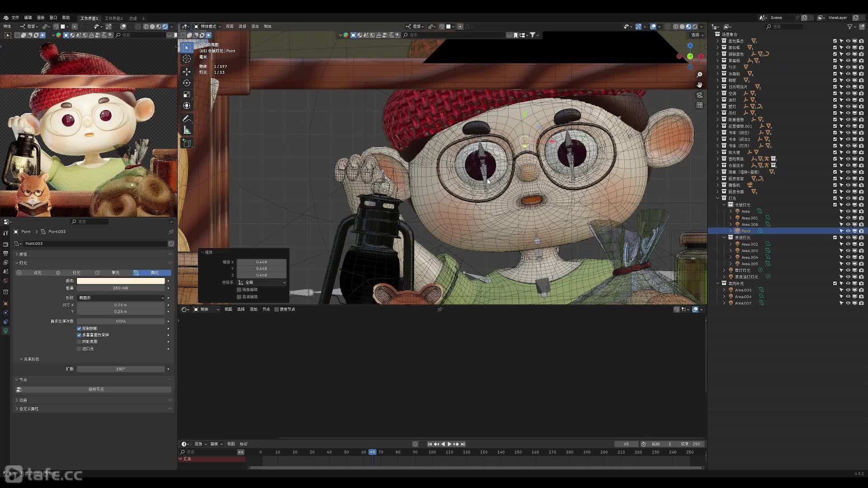Open the light data properties tab
Image resolution: width=868 pixels, height=488 pixels.
click(5, 331)
